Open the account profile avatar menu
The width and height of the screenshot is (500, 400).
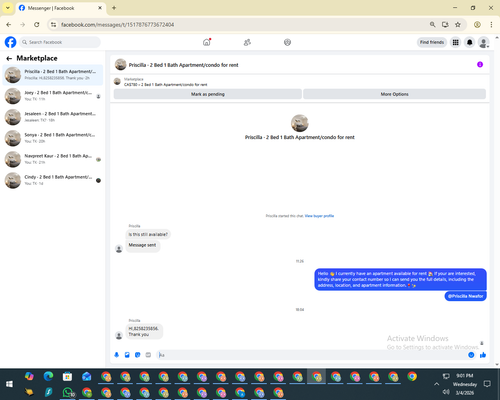click(484, 42)
